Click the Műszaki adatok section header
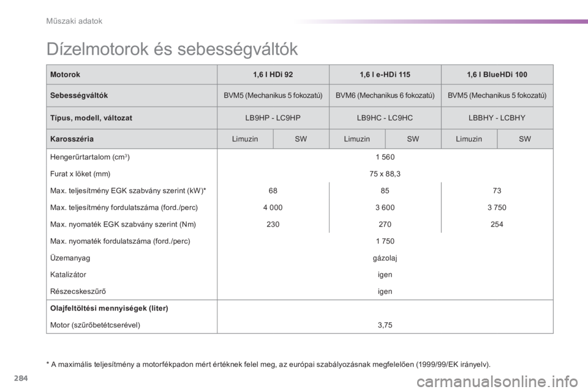 pyautogui.click(x=74, y=21)
